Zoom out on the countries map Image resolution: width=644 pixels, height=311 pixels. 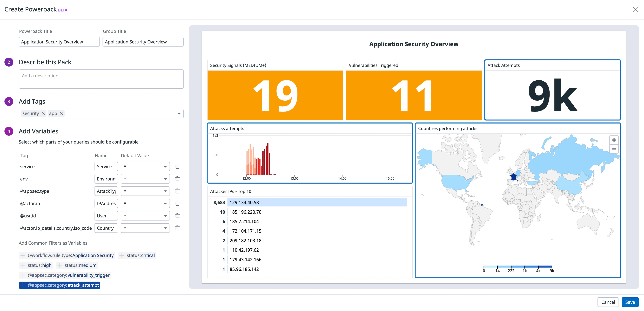614,149
